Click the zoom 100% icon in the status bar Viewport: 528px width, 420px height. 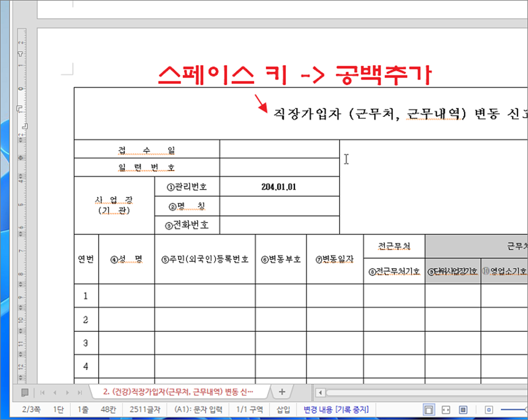(489, 409)
